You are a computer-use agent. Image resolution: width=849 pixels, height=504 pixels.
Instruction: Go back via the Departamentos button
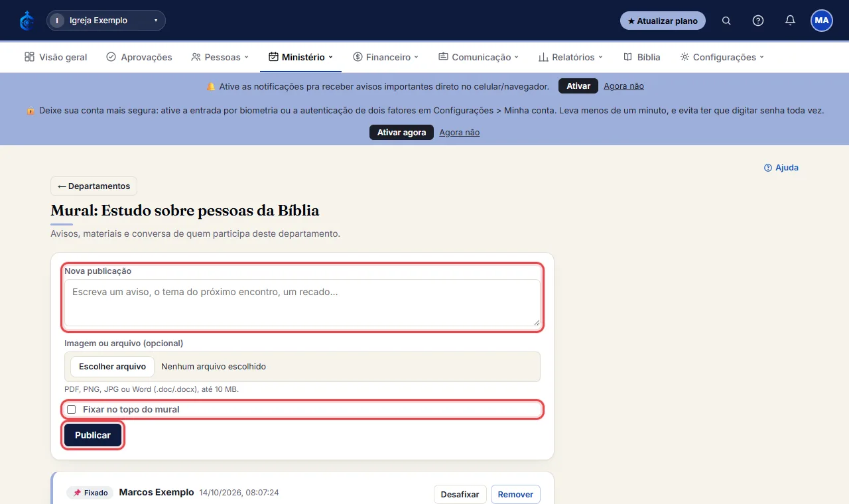[94, 186]
